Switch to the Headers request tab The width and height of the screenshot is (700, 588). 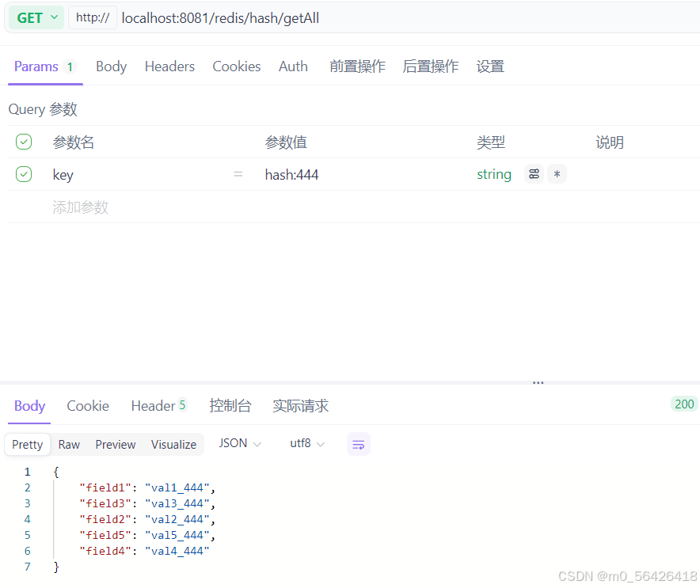[169, 66]
